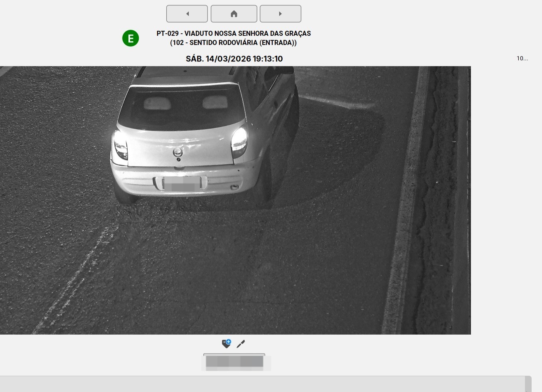Click the Sentido Rodoviária (Entrada) direction text

point(234,43)
